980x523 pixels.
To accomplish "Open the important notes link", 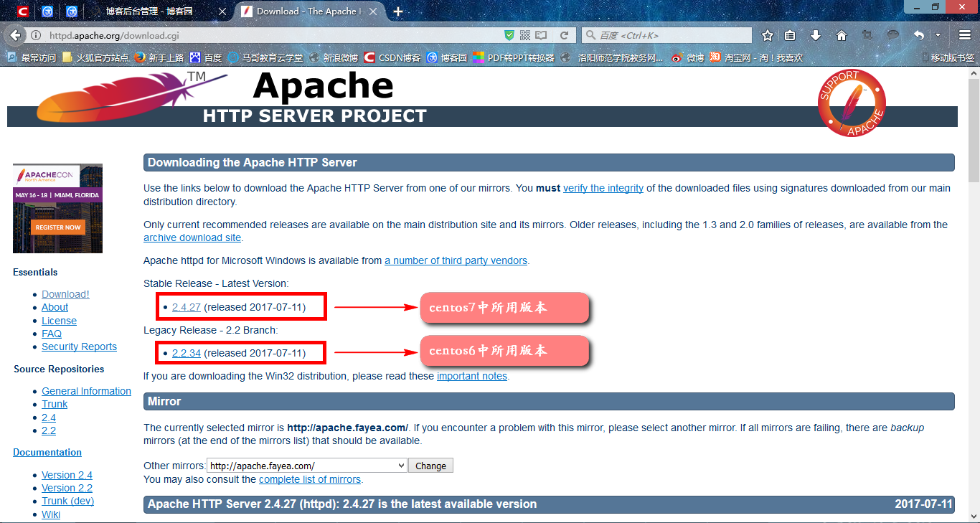I will [x=472, y=376].
